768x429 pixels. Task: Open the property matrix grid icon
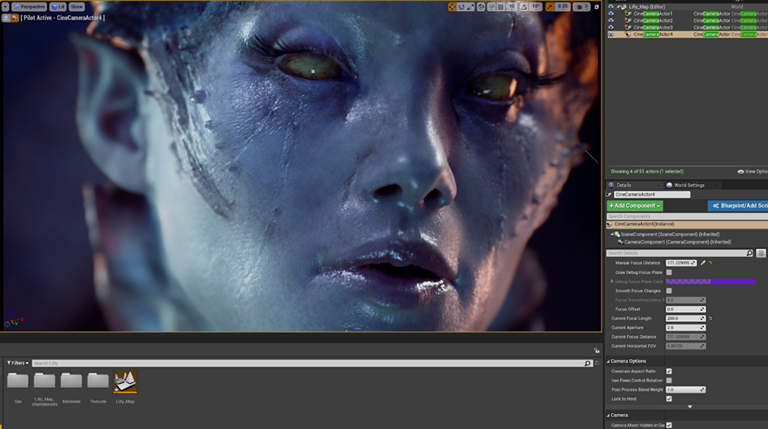point(761,253)
